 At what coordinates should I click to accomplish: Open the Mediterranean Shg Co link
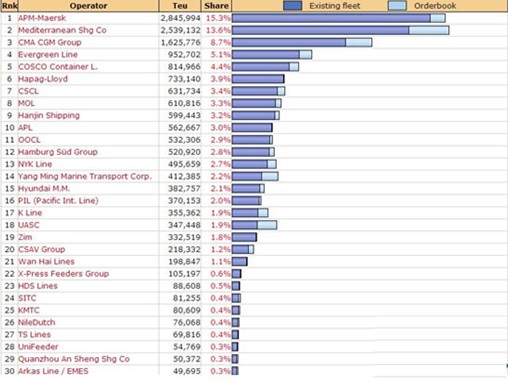pos(62,30)
